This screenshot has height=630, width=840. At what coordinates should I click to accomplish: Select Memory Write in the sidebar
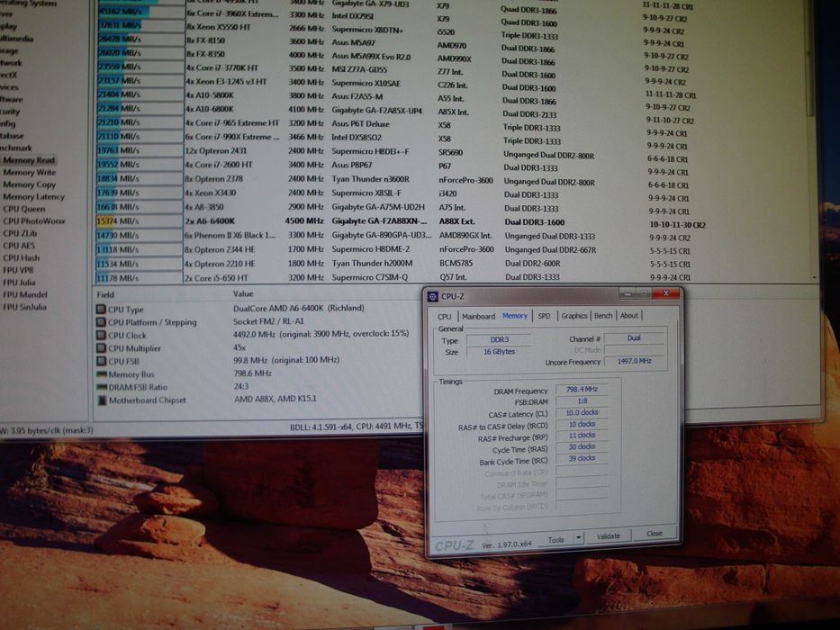click(x=29, y=173)
